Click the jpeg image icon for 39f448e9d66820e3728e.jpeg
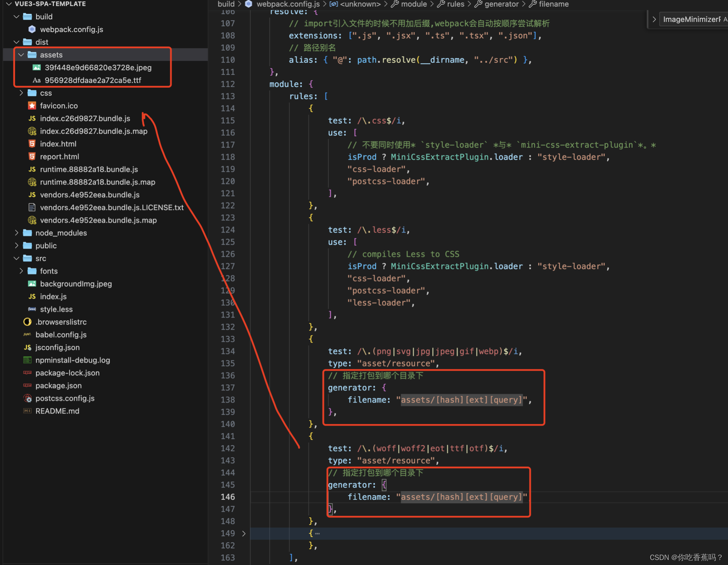 coord(37,67)
